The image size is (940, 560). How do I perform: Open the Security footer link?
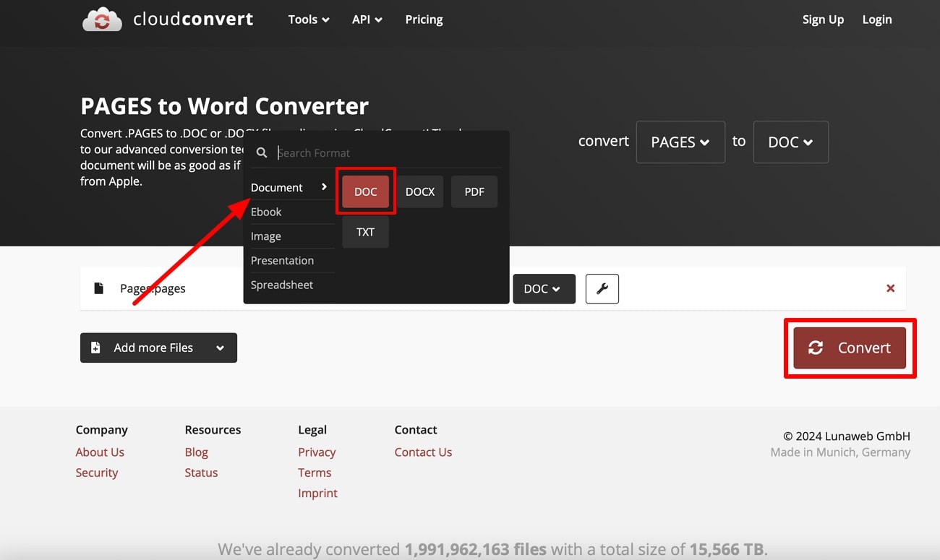(x=97, y=473)
